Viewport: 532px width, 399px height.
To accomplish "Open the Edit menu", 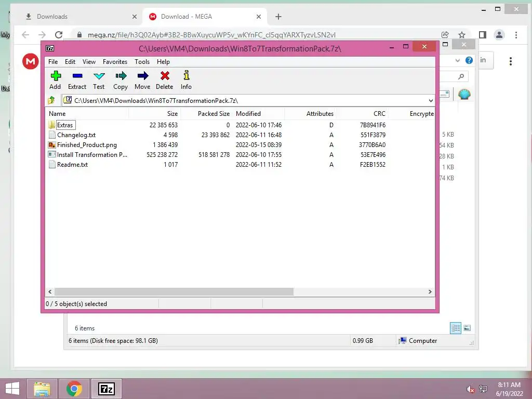I will [x=70, y=62].
